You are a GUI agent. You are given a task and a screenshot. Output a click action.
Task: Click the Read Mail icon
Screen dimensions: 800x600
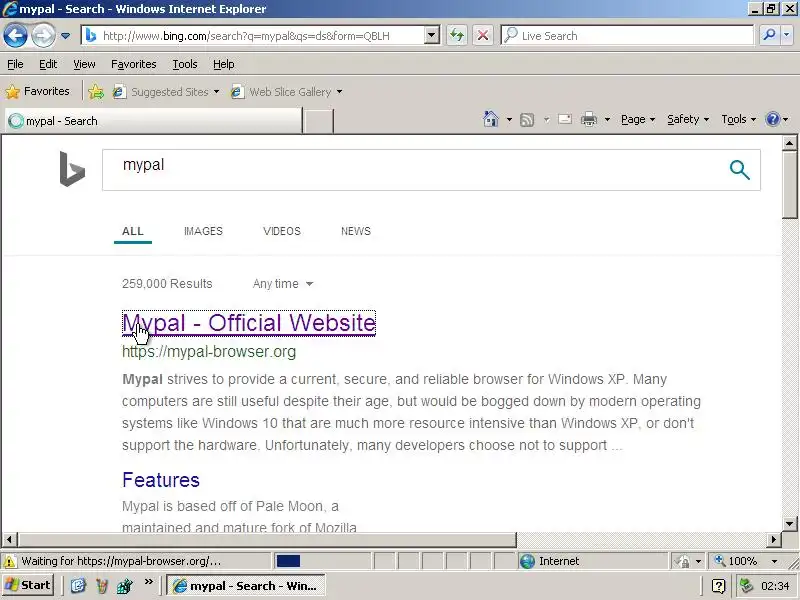click(565, 119)
